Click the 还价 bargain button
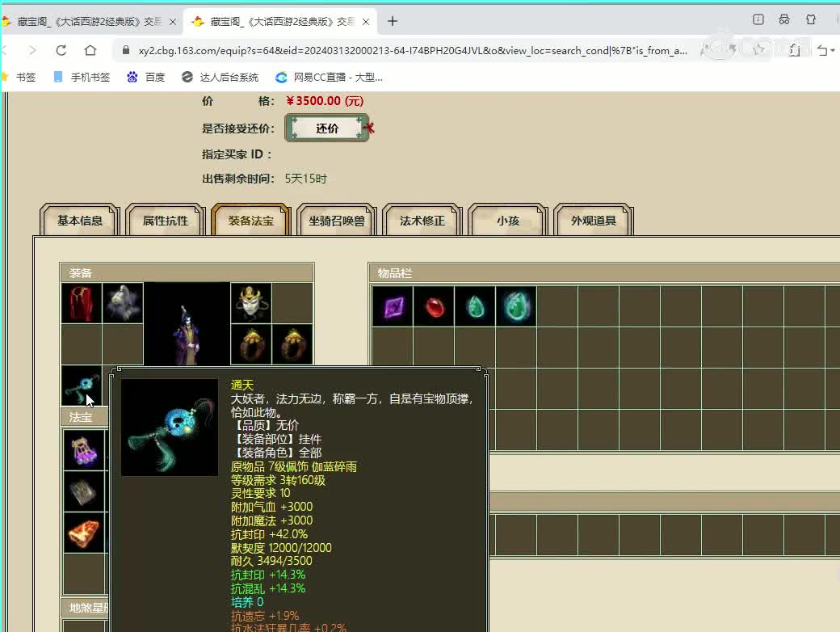Screen dimensions: 840x632 pyautogui.click(x=327, y=129)
